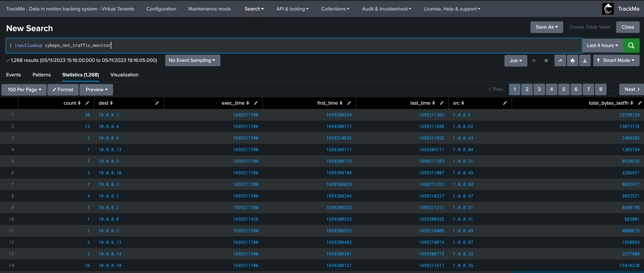
Task: Print the search results
Action: point(573,60)
